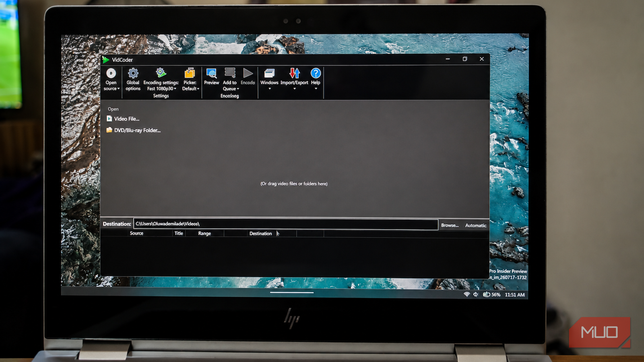Choose Video File... as source
This screenshot has width=644, height=362.
coord(123,119)
